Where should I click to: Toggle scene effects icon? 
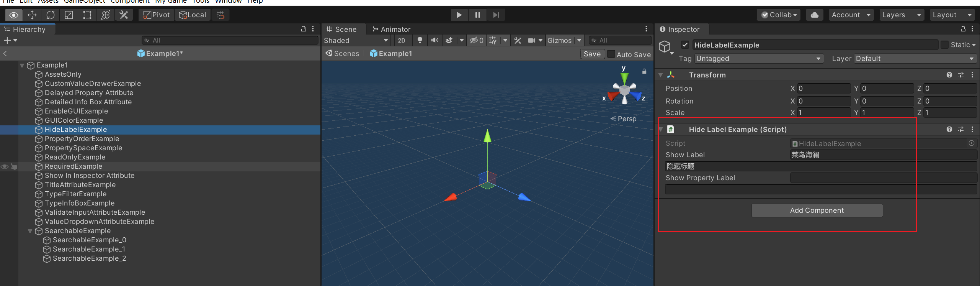[x=449, y=40]
